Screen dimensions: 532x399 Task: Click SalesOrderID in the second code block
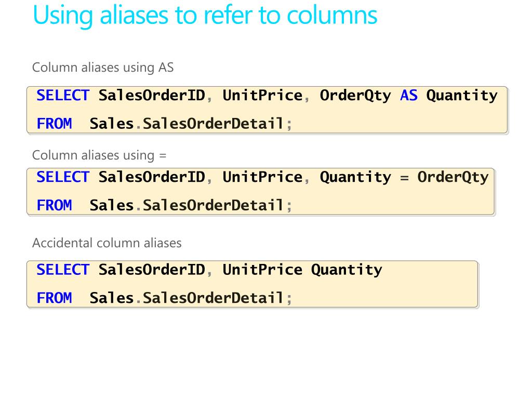(152, 177)
